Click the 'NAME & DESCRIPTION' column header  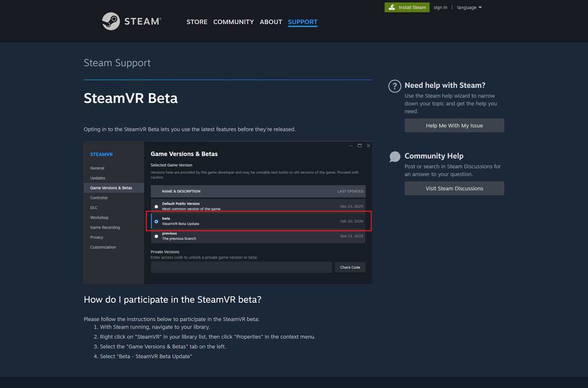click(x=181, y=191)
